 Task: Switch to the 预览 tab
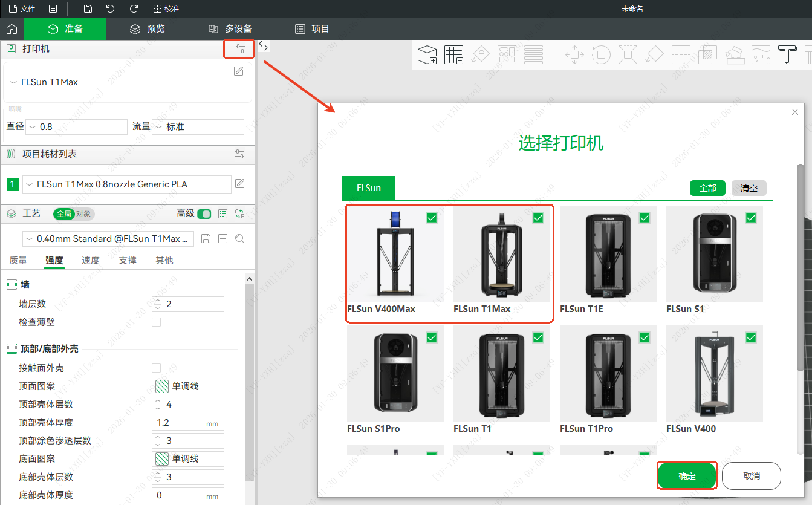click(x=147, y=29)
